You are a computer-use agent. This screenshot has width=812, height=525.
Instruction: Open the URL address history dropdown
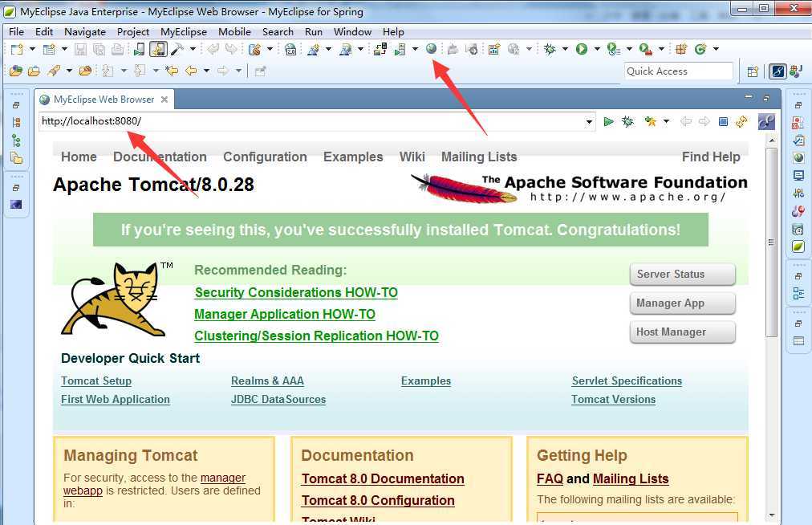coord(589,122)
